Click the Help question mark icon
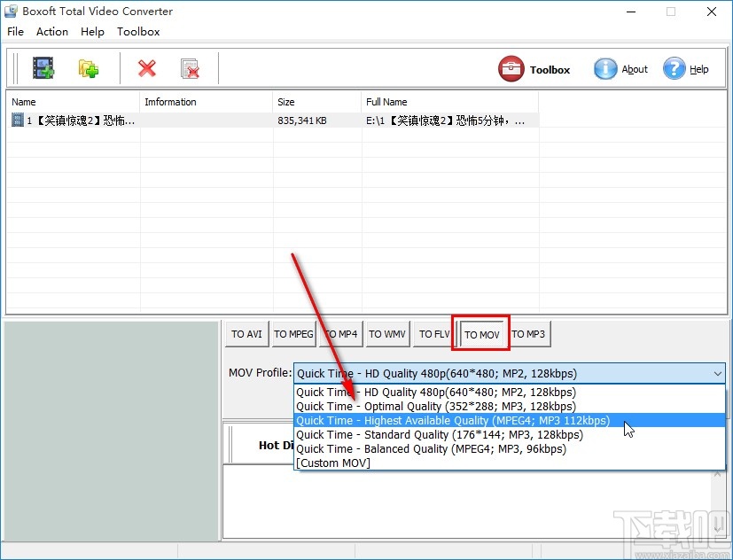 click(x=674, y=69)
